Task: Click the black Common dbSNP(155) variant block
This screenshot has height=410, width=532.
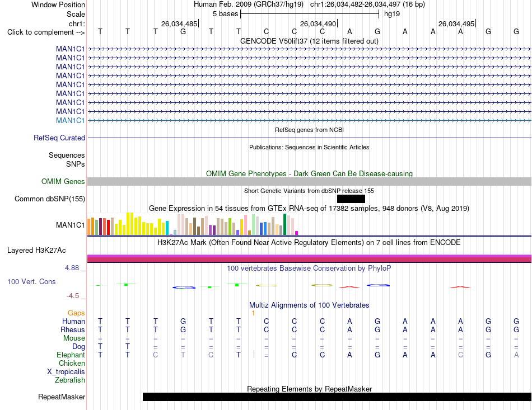Action: pyautogui.click(x=351, y=199)
